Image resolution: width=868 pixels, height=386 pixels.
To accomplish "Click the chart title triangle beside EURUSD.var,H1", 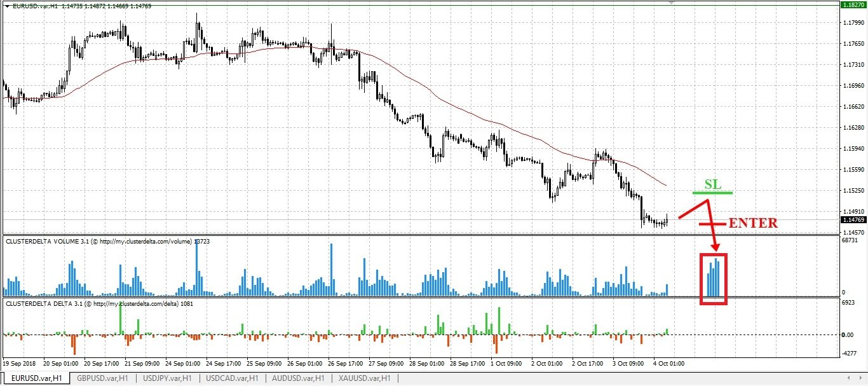I will (6, 5).
